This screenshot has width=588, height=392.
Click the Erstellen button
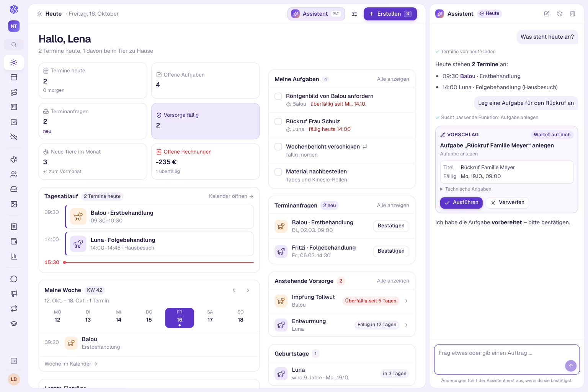pyautogui.click(x=390, y=14)
